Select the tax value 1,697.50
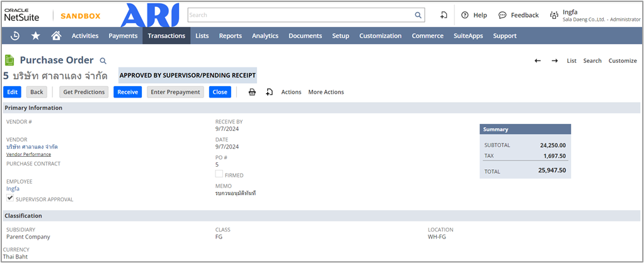The width and height of the screenshot is (644, 263). tap(555, 156)
